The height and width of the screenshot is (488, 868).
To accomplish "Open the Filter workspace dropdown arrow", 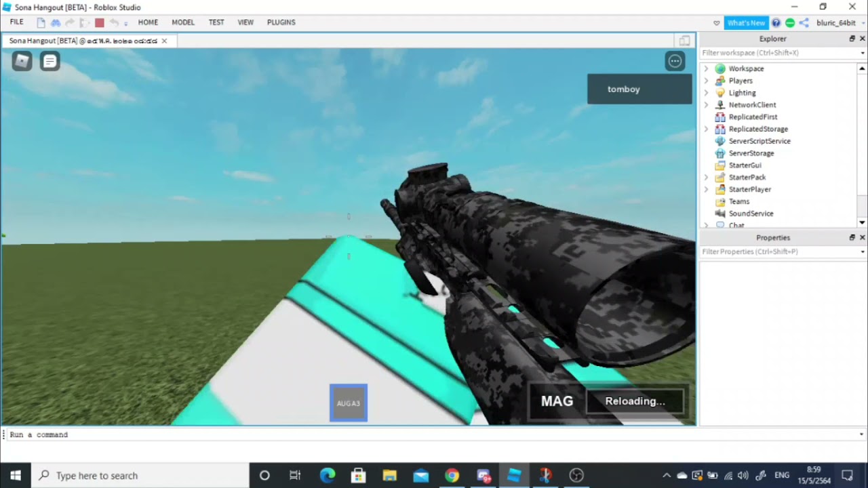I will click(x=863, y=53).
